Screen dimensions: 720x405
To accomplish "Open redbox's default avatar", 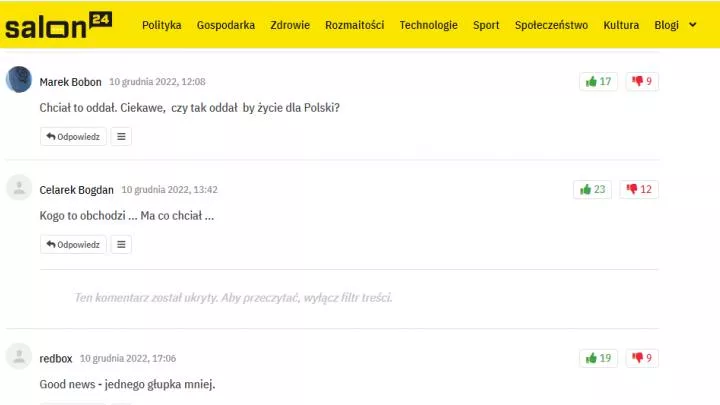I will [x=19, y=356].
